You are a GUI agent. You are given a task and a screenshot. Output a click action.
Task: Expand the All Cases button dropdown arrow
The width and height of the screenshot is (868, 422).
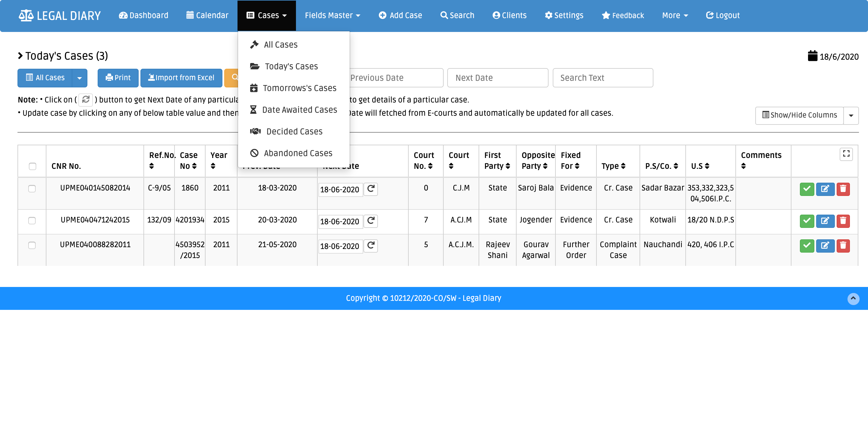[x=80, y=78]
